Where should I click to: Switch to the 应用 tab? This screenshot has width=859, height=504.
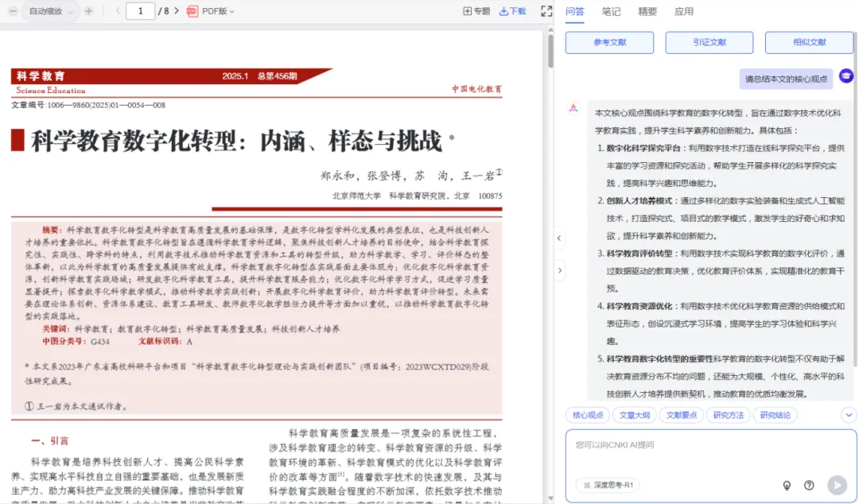click(x=684, y=11)
